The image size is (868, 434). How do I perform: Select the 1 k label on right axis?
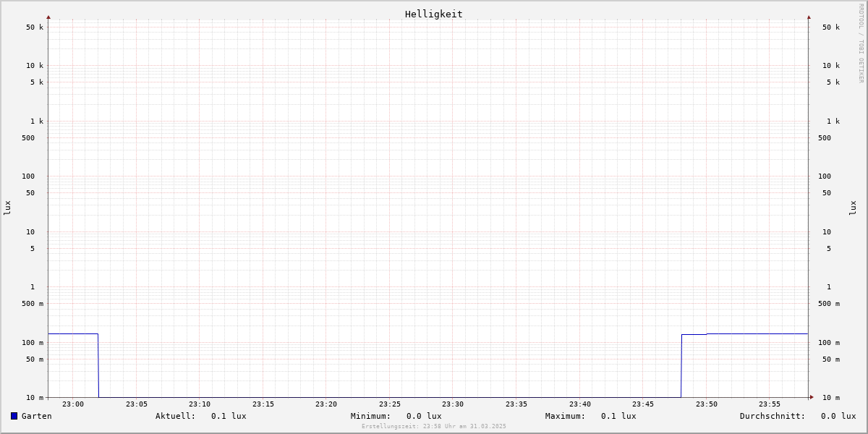tap(833, 122)
